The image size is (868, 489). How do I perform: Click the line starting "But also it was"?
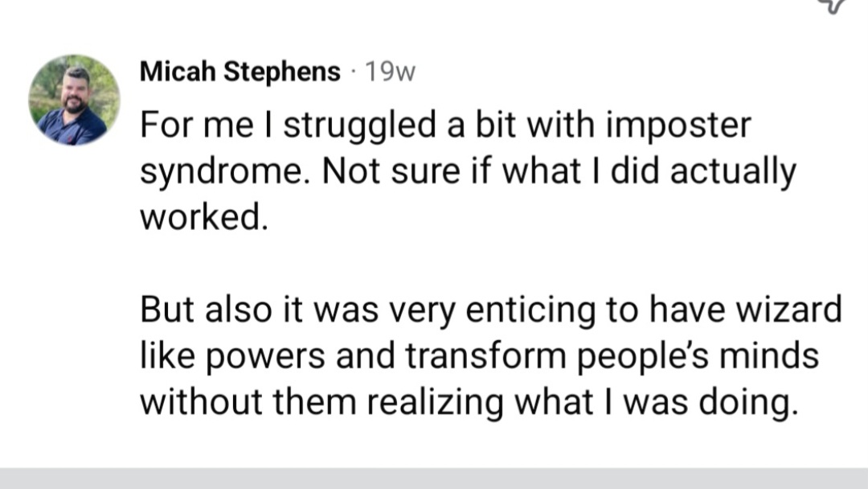[490, 309]
